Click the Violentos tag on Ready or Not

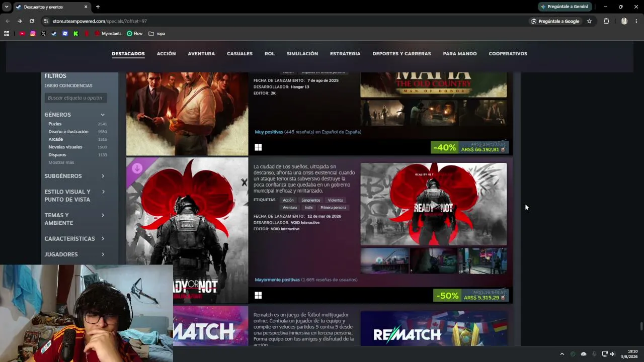coord(336,200)
